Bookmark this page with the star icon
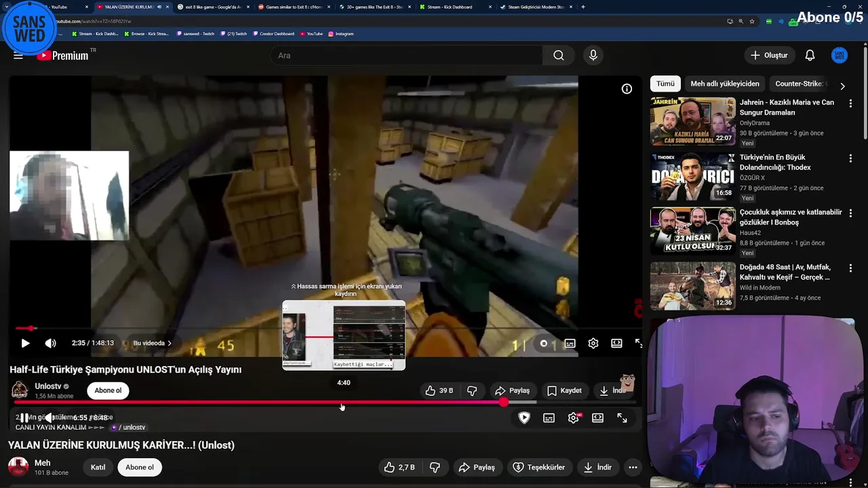 tap(752, 21)
